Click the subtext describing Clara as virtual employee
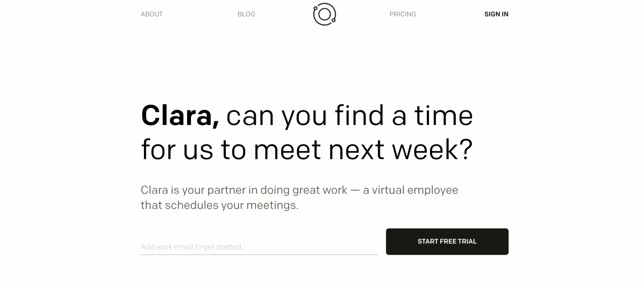644x286 pixels. [299, 196]
